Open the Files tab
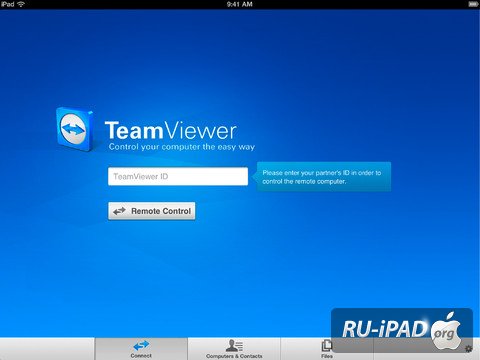This screenshot has width=480, height=360. pos(327,349)
